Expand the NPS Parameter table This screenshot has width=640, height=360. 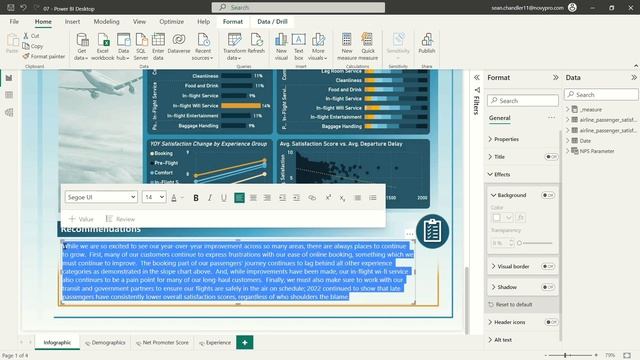(x=567, y=151)
